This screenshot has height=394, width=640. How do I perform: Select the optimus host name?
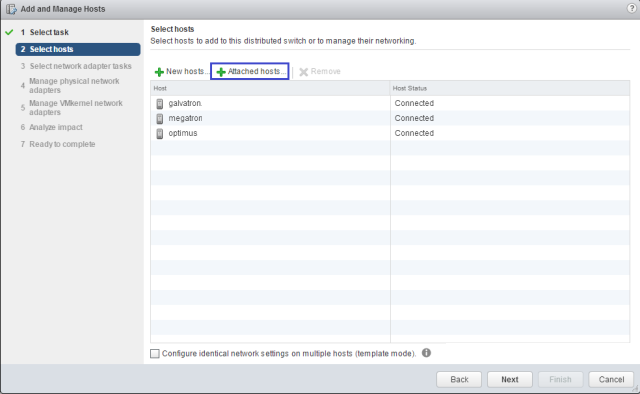(183, 133)
